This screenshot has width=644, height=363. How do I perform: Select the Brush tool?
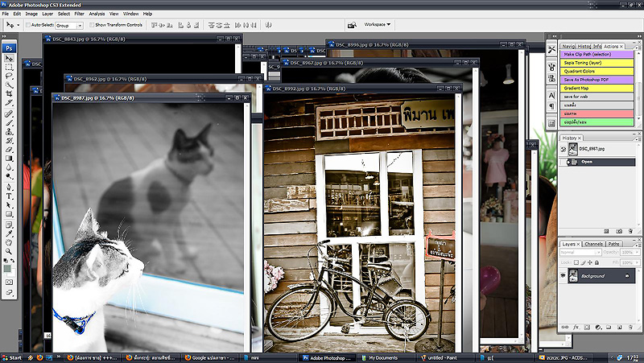[9, 123]
